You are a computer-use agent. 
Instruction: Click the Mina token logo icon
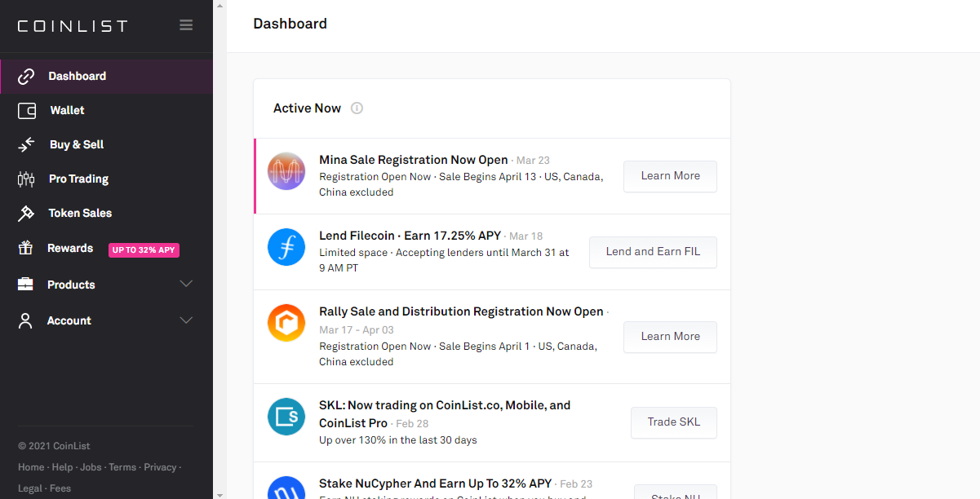286,172
